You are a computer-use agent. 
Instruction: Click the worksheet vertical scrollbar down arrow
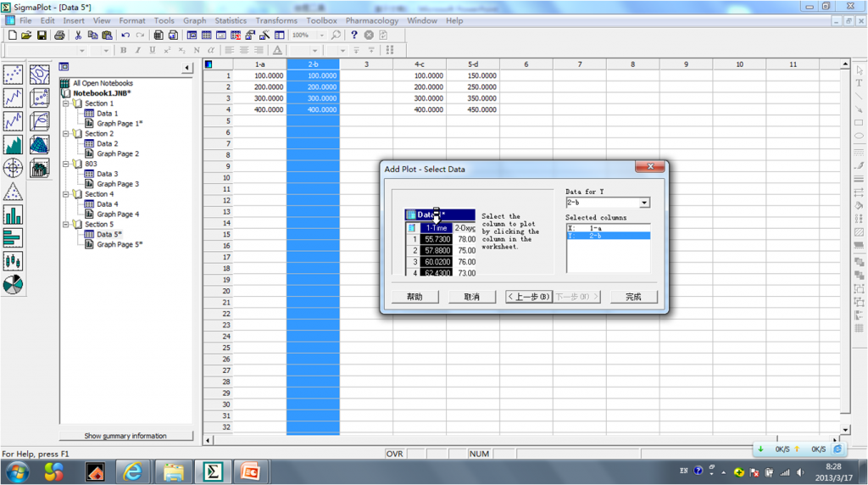pos(845,430)
